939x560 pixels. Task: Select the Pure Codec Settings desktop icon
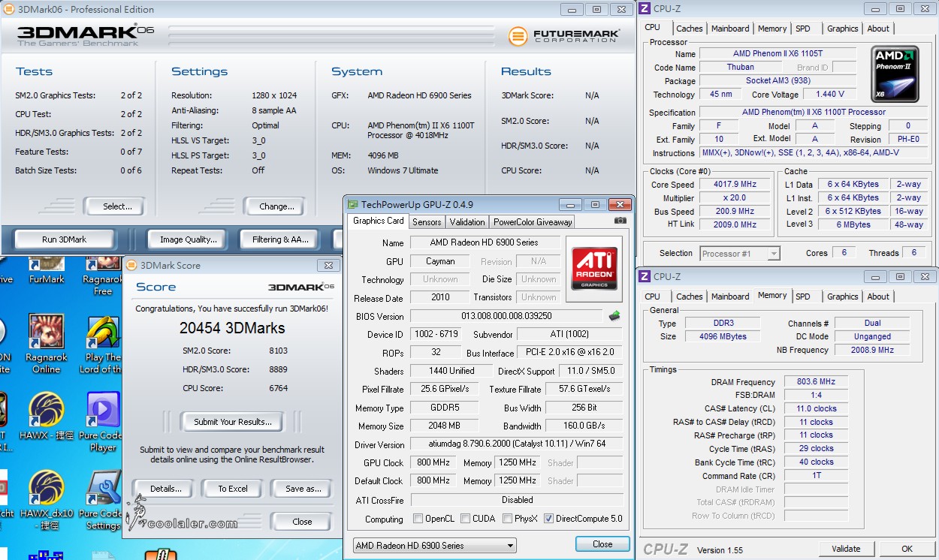103,500
